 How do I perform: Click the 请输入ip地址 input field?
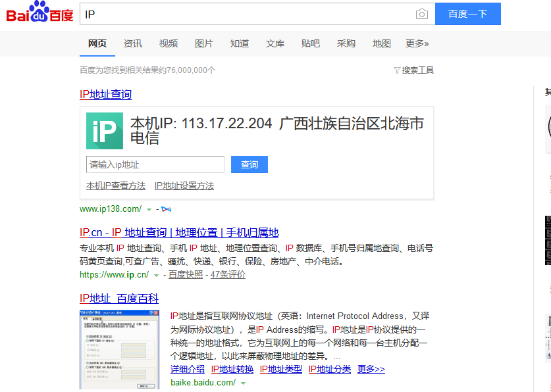click(155, 164)
